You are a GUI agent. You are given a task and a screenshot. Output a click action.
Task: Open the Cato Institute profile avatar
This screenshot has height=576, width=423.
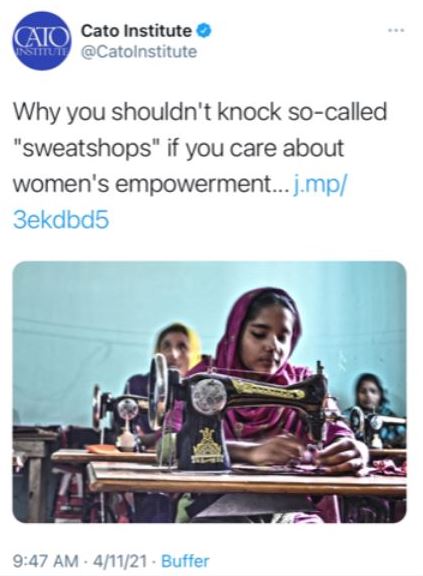coord(41,41)
